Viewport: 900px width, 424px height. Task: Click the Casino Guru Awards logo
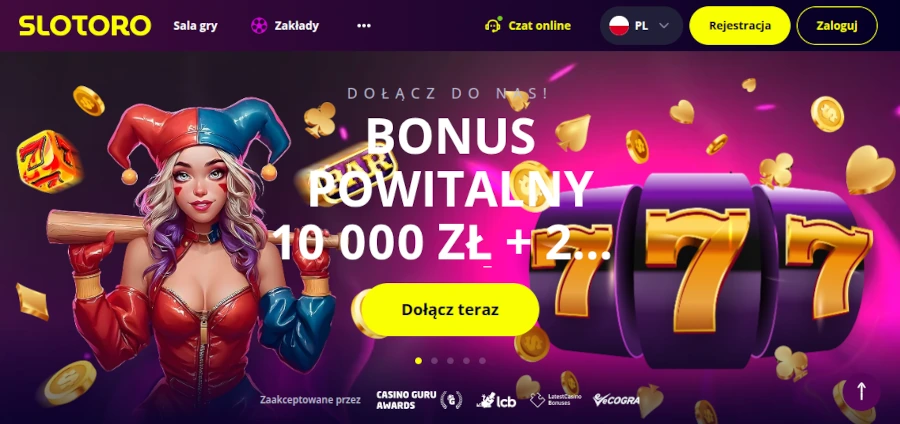pos(419,400)
